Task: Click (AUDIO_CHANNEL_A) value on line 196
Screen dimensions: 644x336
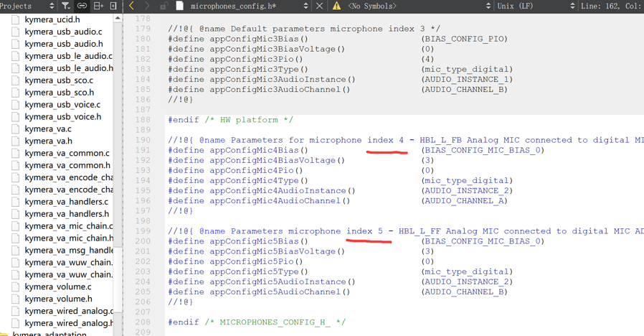Action: [x=465, y=201]
